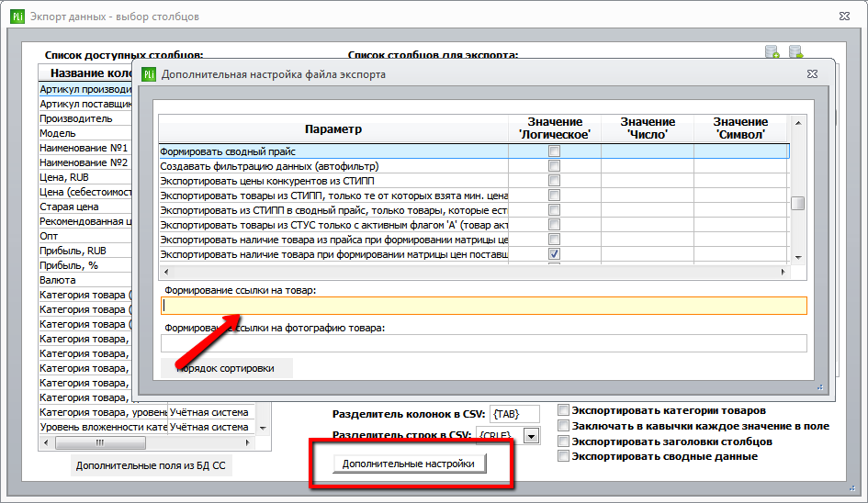
Task: Select 'Артикул поставщик' in the available columns list
Action: (x=85, y=104)
